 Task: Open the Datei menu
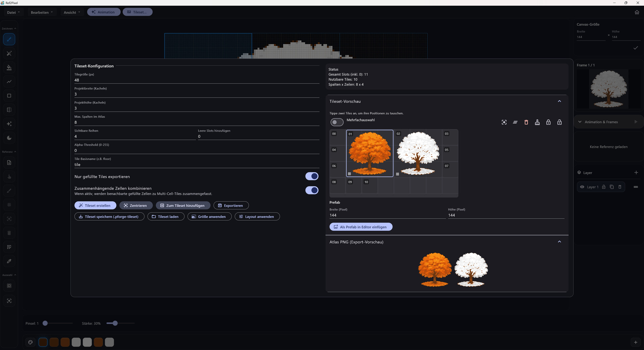coord(13,12)
